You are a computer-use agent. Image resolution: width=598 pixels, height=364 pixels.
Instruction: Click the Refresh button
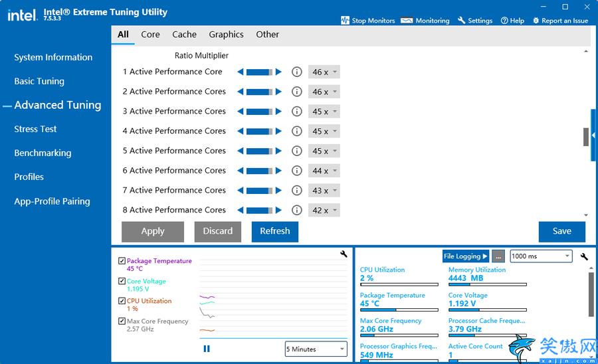(x=275, y=231)
